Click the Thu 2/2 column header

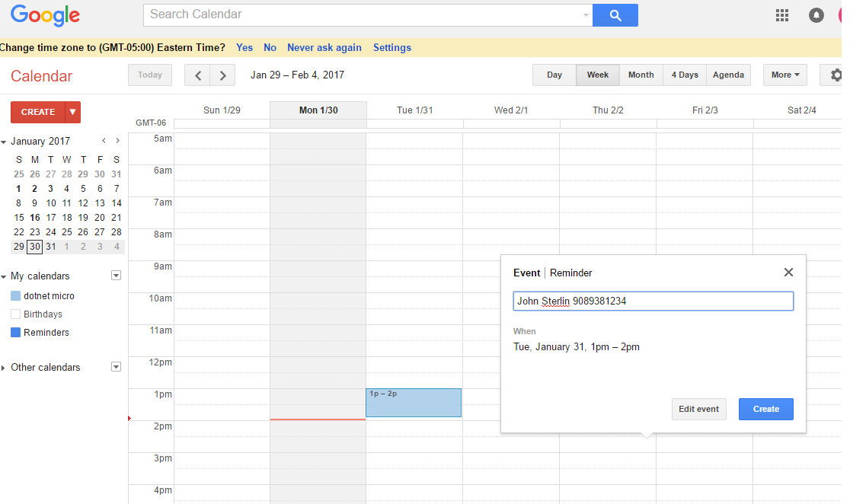[x=608, y=110]
